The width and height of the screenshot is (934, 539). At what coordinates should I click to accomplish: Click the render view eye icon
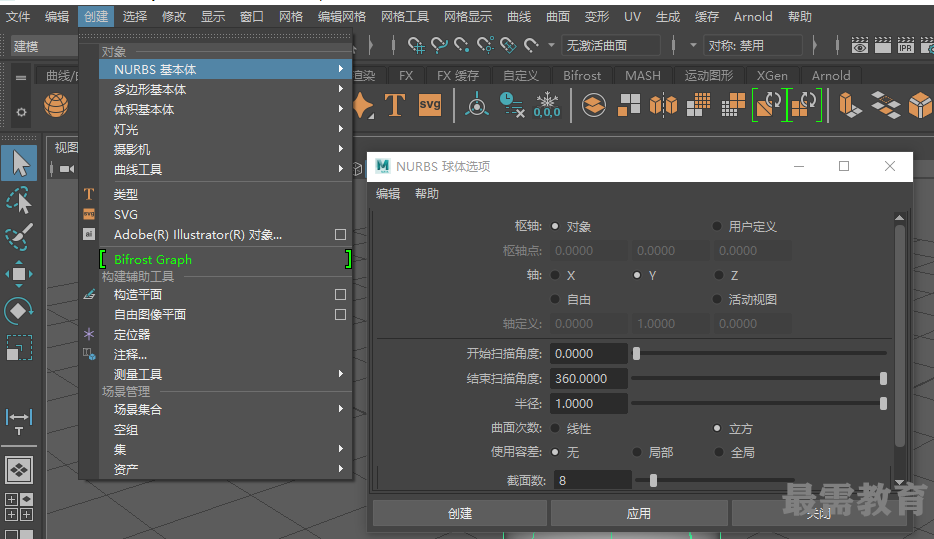click(x=860, y=45)
